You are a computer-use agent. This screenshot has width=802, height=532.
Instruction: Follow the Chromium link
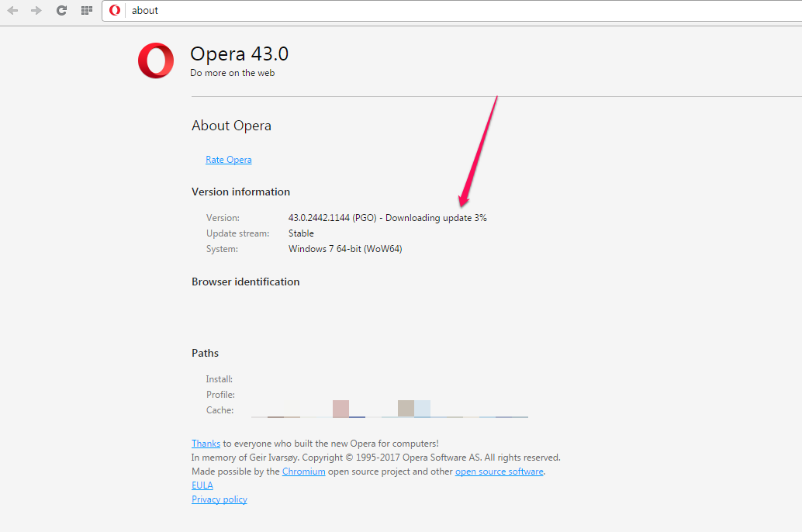click(304, 472)
